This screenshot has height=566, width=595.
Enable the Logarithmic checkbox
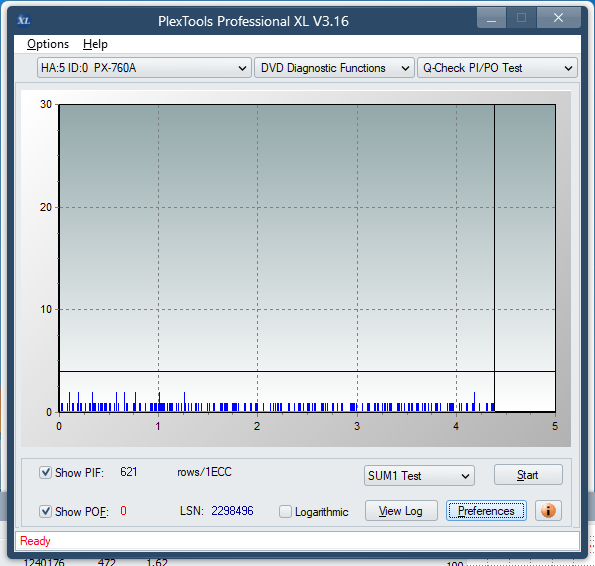[x=285, y=511]
